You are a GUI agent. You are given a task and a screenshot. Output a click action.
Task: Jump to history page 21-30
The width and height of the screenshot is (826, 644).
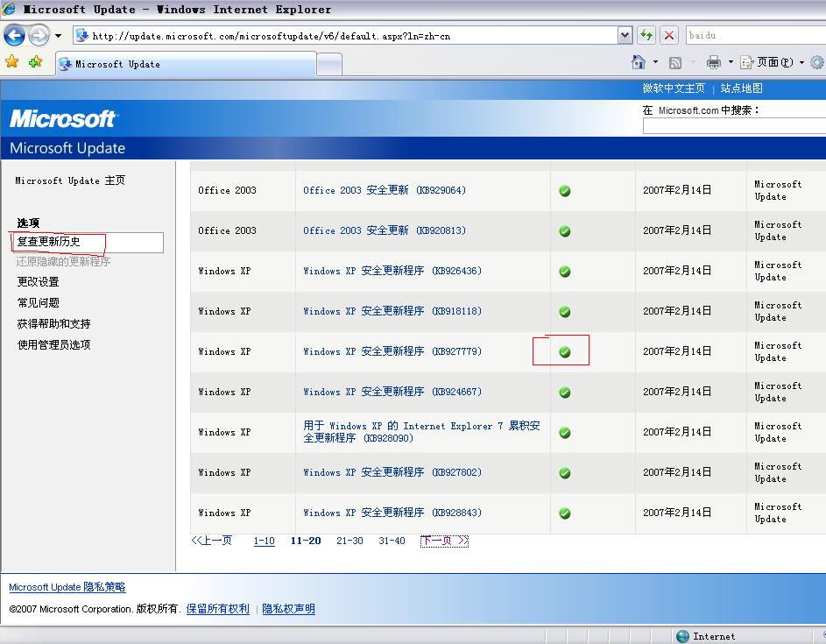pos(349,541)
